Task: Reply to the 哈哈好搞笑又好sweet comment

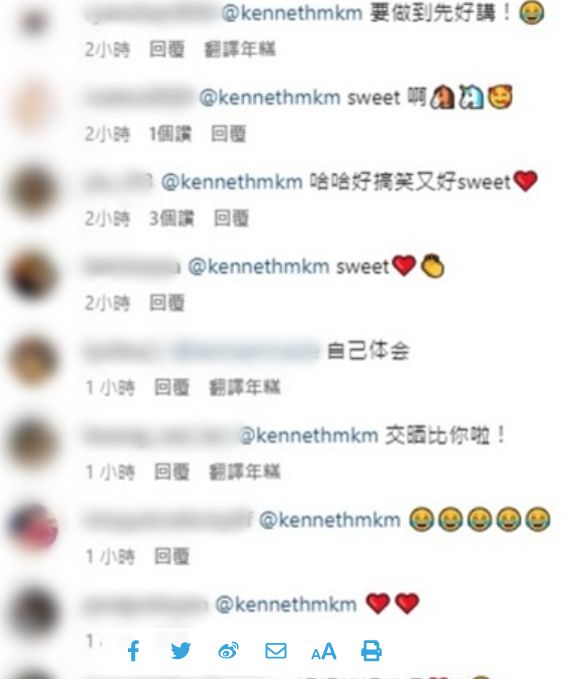Action: click(x=232, y=218)
